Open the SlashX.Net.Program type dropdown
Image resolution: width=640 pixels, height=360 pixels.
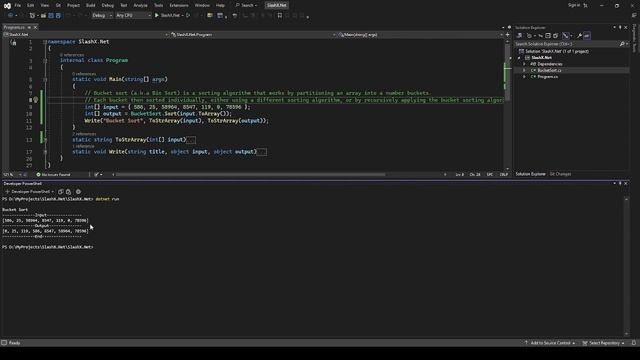click(253, 35)
